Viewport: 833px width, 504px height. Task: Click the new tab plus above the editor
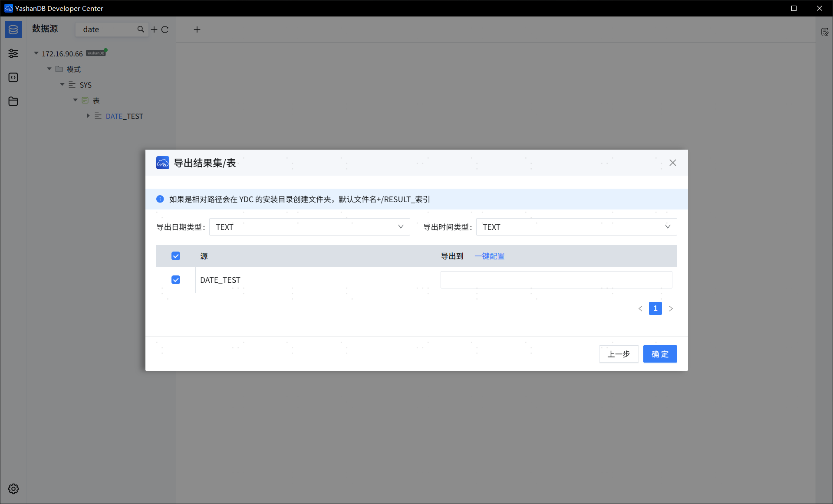tap(197, 29)
